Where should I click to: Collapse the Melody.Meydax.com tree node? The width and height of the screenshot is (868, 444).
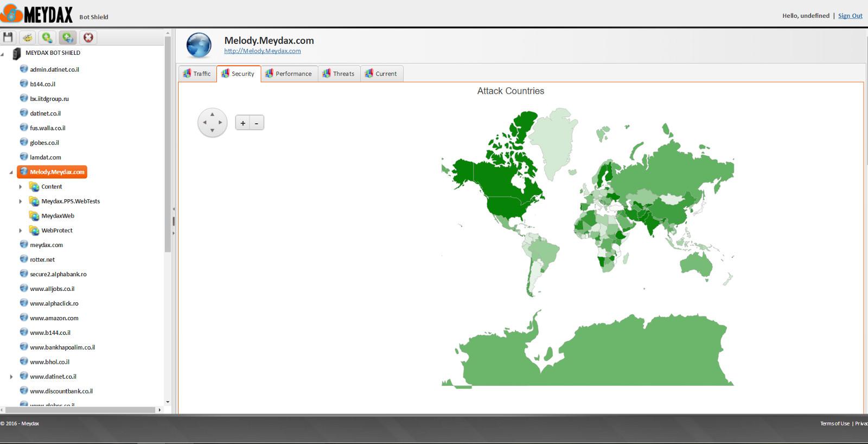coord(11,173)
